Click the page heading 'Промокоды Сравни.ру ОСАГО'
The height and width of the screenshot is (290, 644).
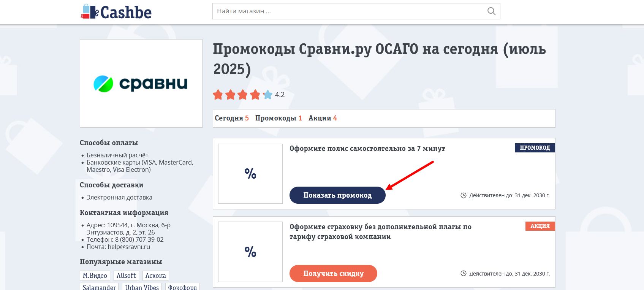click(380, 59)
